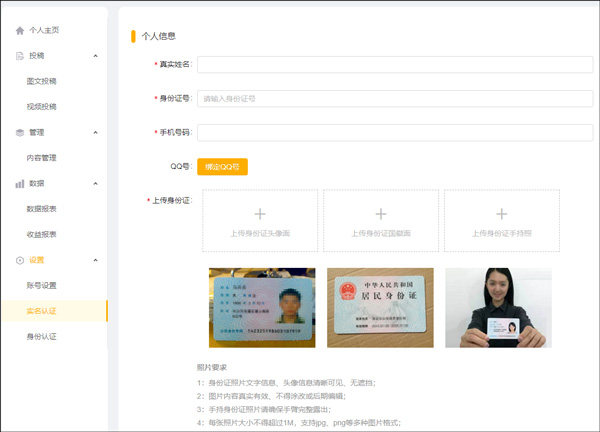
Task: Click plus icon for 上传身份证国徽面
Action: click(x=380, y=213)
